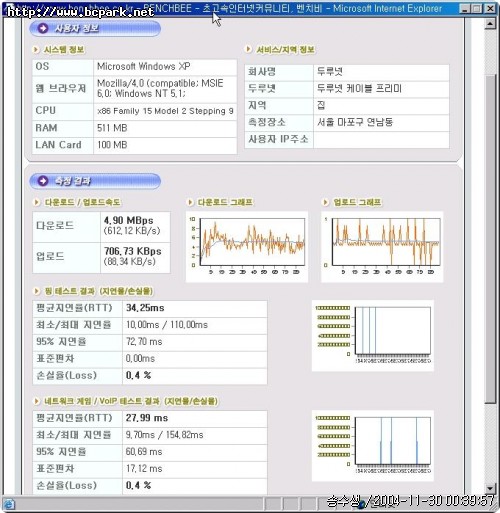Click the vertical scrollbar thumb

click(490, 239)
